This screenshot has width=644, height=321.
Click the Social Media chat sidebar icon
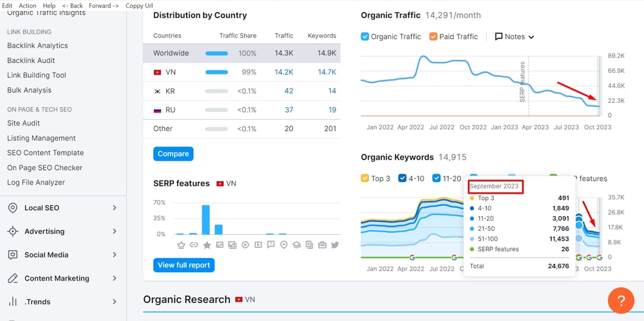(x=13, y=255)
